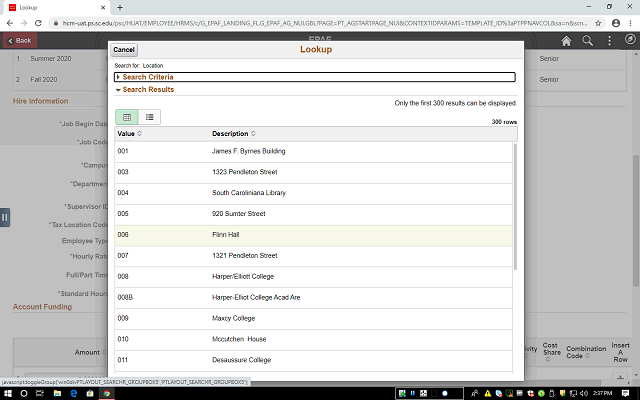This screenshot has height=400, width=640.
Task: Choose Maxcy College location
Action: [x=233, y=318]
